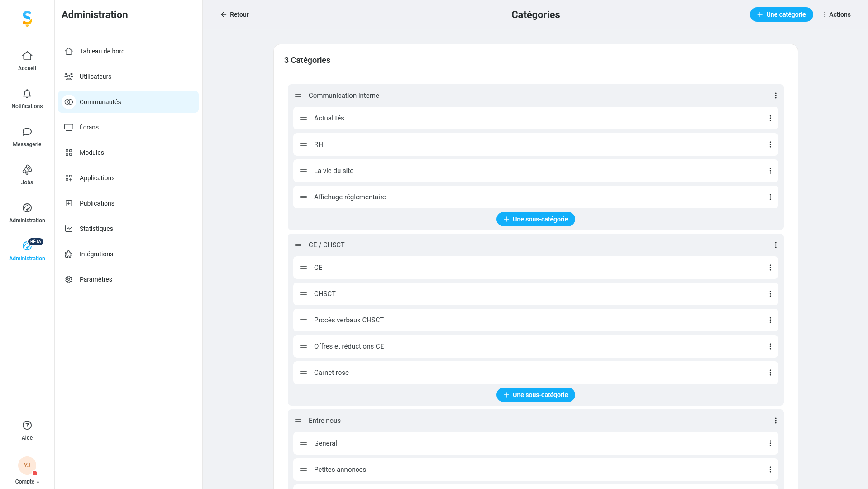Open options menu for Affichage réglementaire

(x=770, y=197)
